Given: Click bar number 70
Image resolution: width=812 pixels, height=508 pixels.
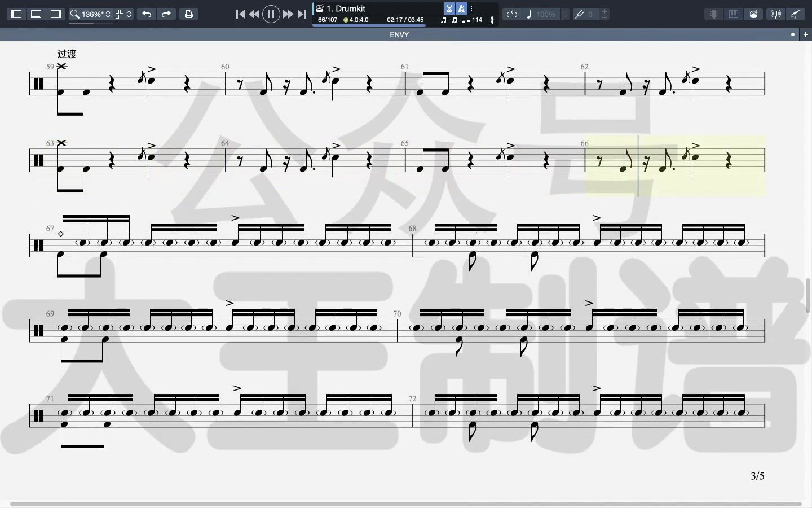Looking at the screenshot, I should [x=397, y=314].
